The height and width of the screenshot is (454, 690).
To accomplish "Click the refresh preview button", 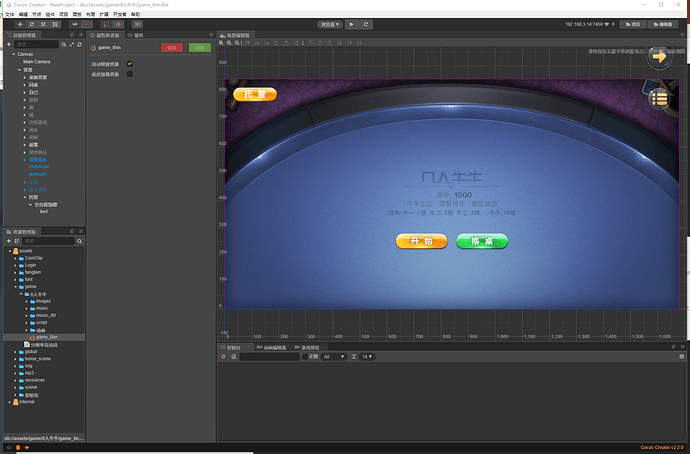I will [x=366, y=23].
